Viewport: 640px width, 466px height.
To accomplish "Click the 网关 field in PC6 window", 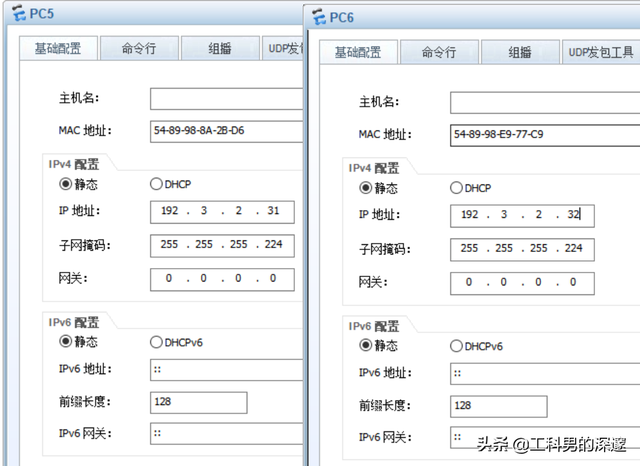I will coord(522,283).
